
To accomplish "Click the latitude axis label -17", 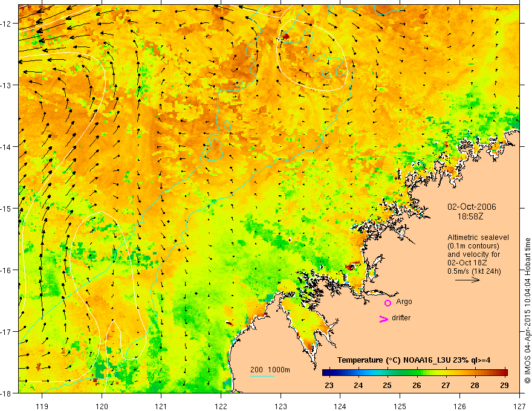I will tap(7, 331).
